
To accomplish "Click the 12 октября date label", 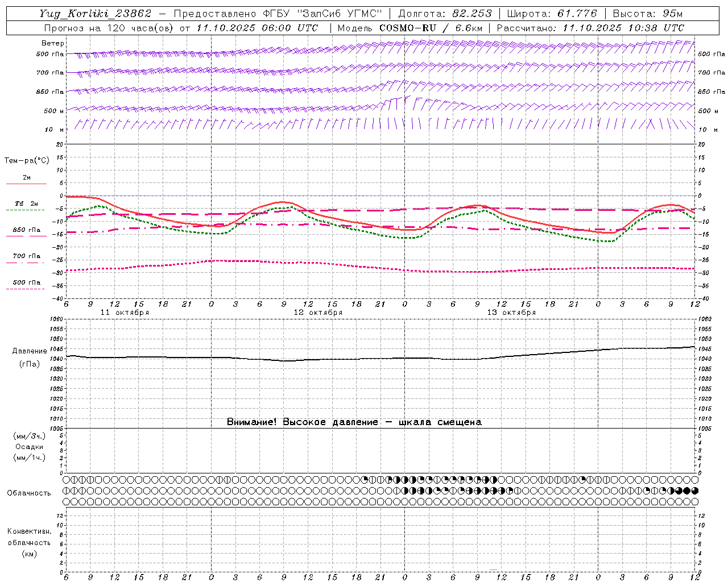I will tap(318, 313).
